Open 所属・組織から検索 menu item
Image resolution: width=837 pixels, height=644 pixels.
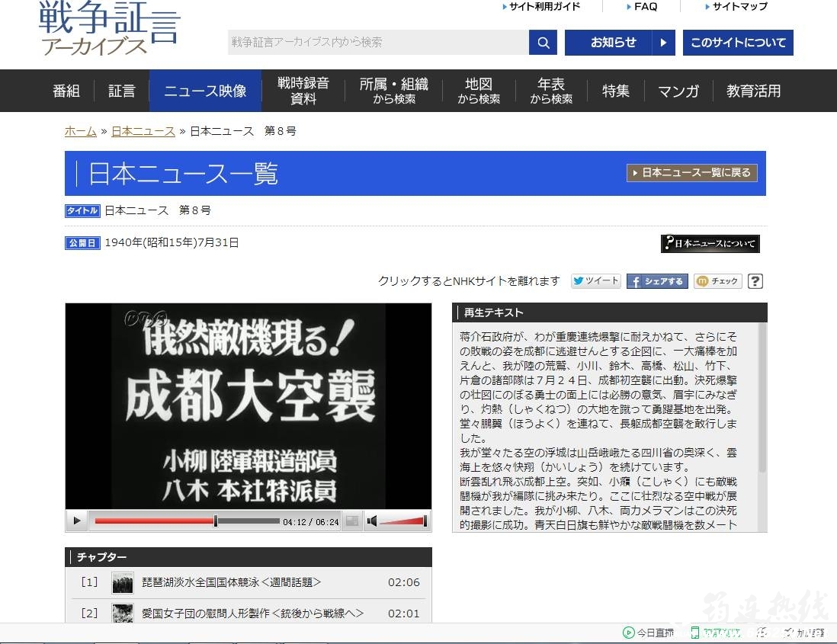coord(394,91)
